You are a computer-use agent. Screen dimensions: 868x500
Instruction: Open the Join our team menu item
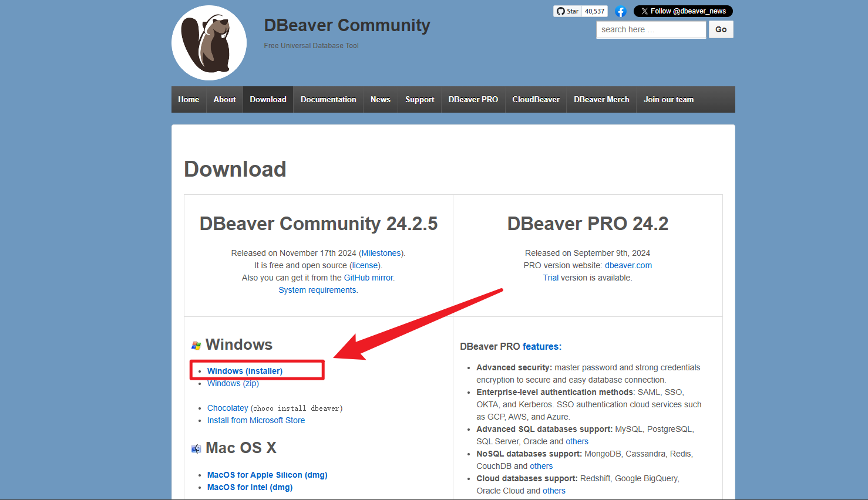pos(668,99)
